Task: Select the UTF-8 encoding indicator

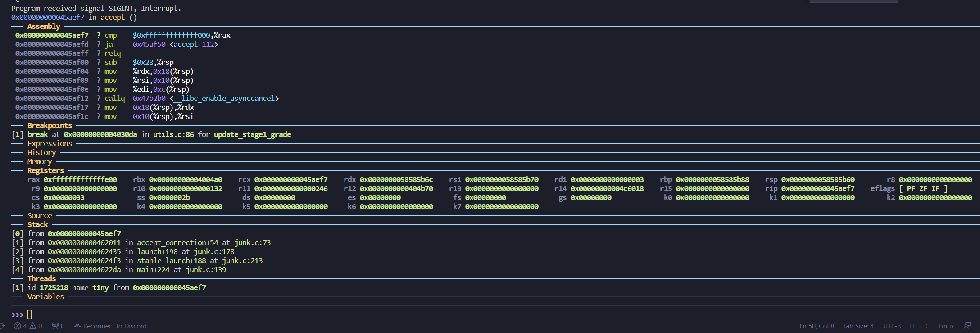Action: [x=892, y=326]
